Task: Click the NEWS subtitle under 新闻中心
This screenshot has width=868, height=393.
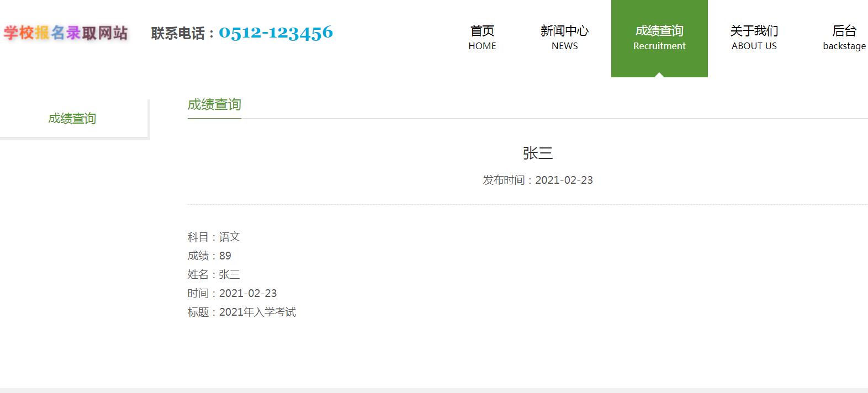Action: click(564, 46)
